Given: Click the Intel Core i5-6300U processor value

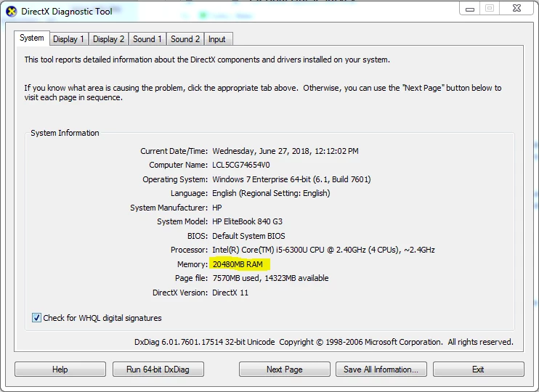Looking at the screenshot, I should [323, 250].
